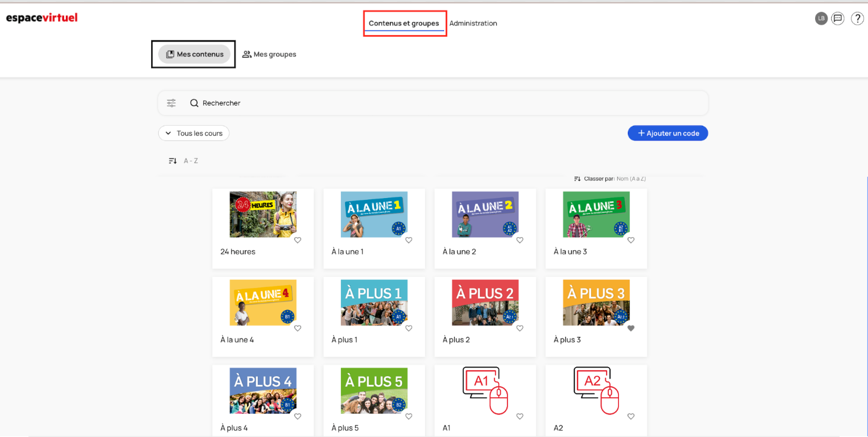Open the help question mark icon
868x437 pixels.
coord(857,18)
